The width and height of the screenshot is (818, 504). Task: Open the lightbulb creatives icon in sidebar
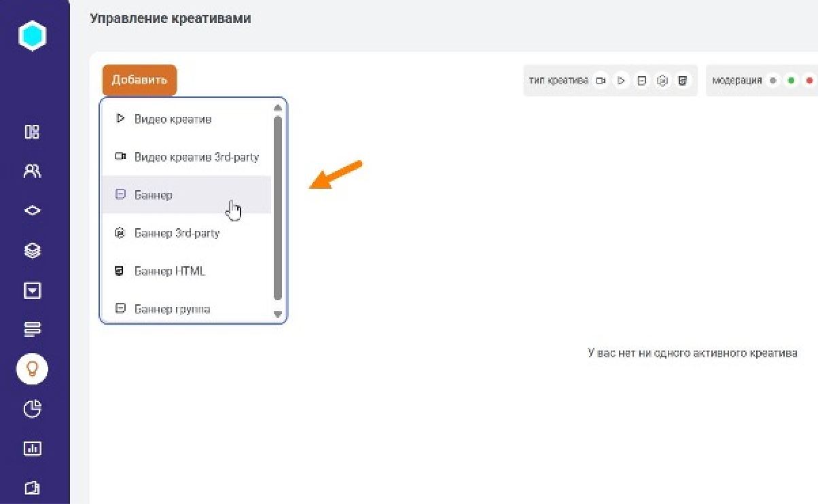tap(32, 370)
